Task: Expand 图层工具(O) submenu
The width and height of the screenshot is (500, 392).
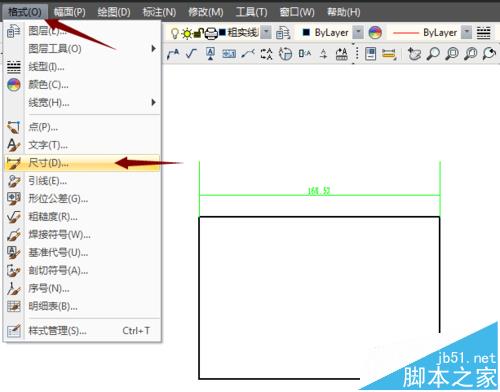Action: (x=82, y=49)
